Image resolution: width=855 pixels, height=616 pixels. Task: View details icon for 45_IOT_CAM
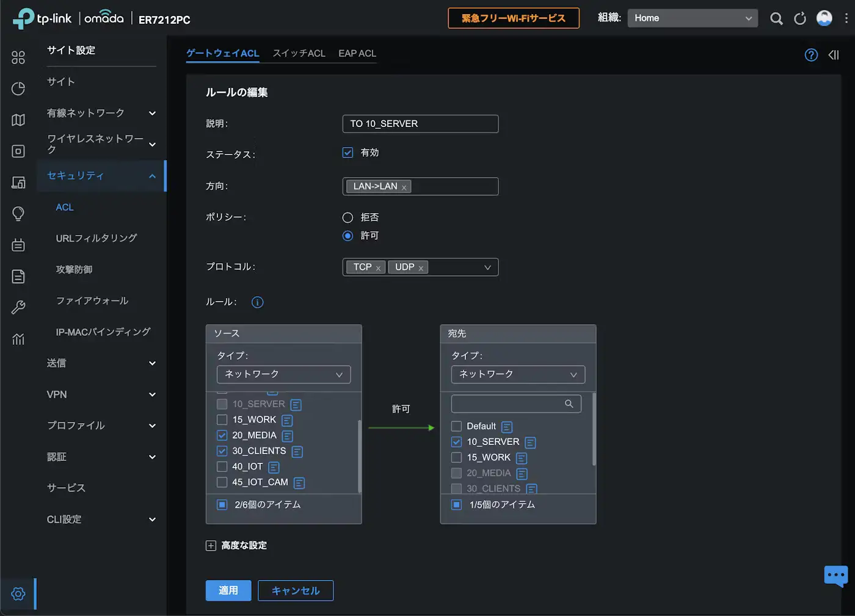coord(299,483)
